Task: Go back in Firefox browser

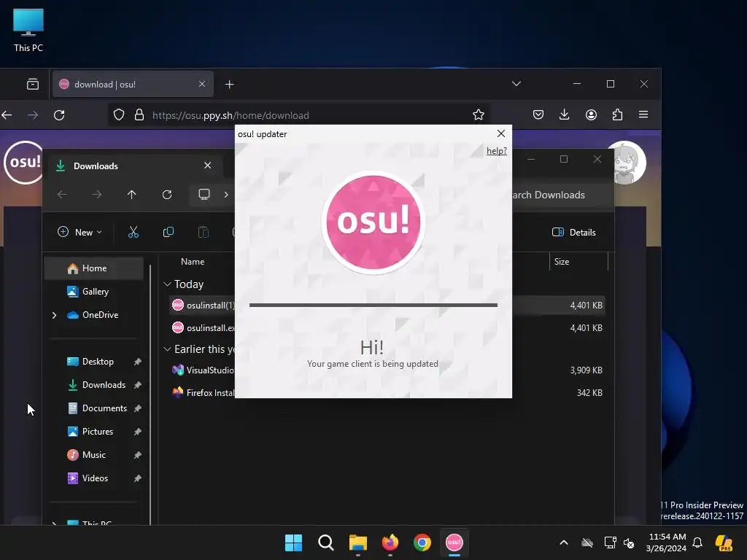Action: pyautogui.click(x=7, y=114)
